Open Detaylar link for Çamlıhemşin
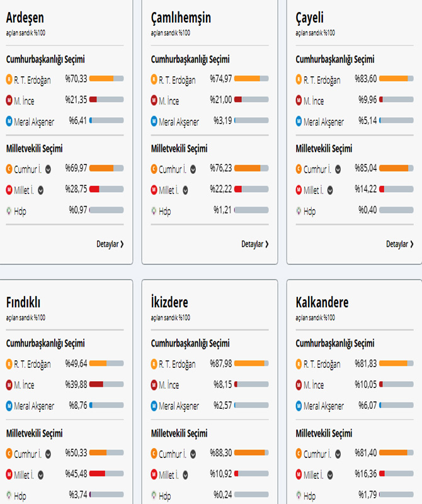Image resolution: width=422 pixels, height=504 pixels. (x=254, y=244)
